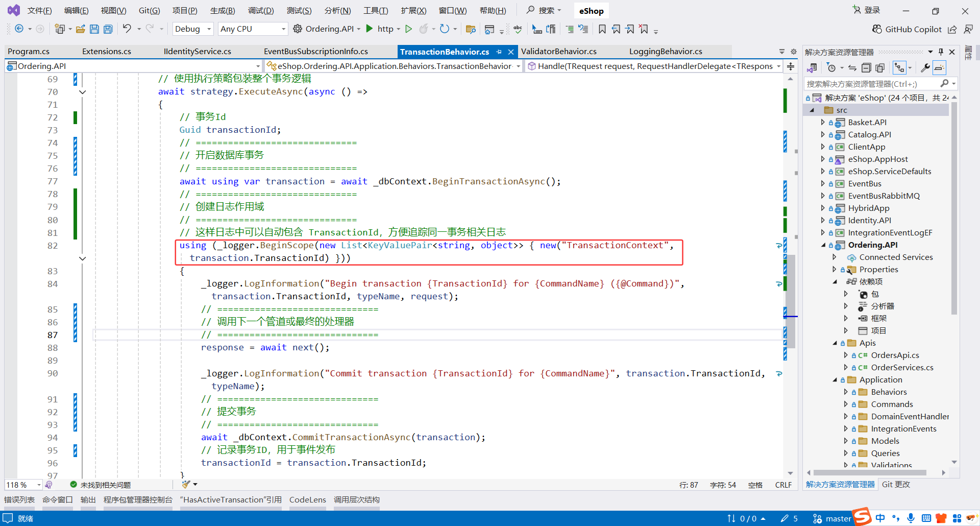Switch to the Program.cs tab
Viewport: 980px width, 526px height.
click(29, 52)
